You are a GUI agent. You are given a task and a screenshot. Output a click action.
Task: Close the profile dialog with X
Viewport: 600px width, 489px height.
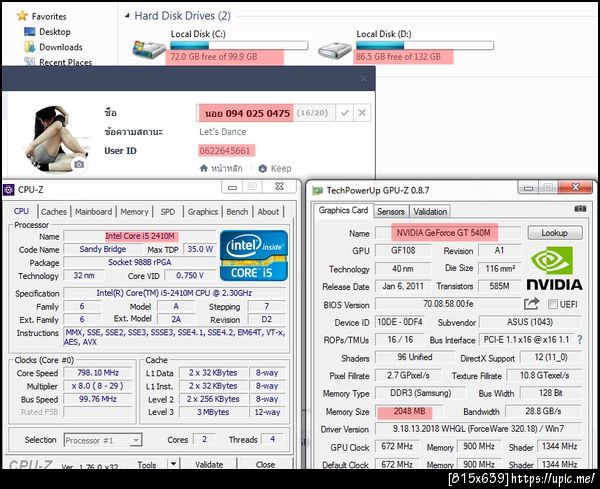point(364,78)
